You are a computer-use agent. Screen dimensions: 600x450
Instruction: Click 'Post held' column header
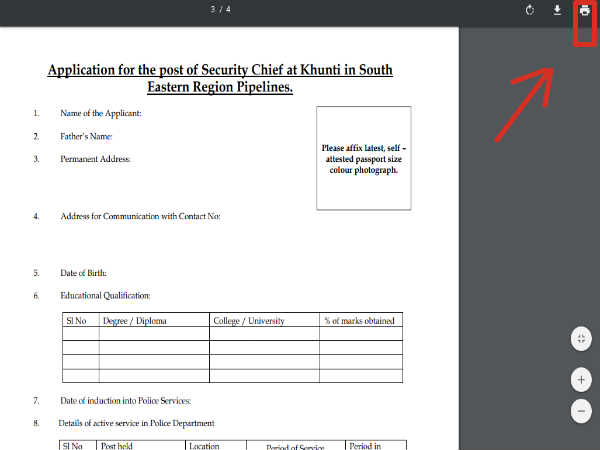point(117,446)
